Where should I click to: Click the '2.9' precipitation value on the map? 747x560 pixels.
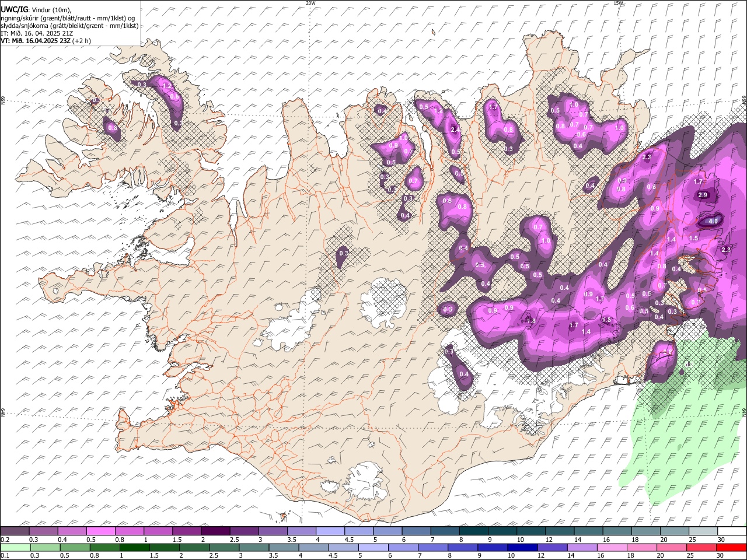(x=703, y=195)
